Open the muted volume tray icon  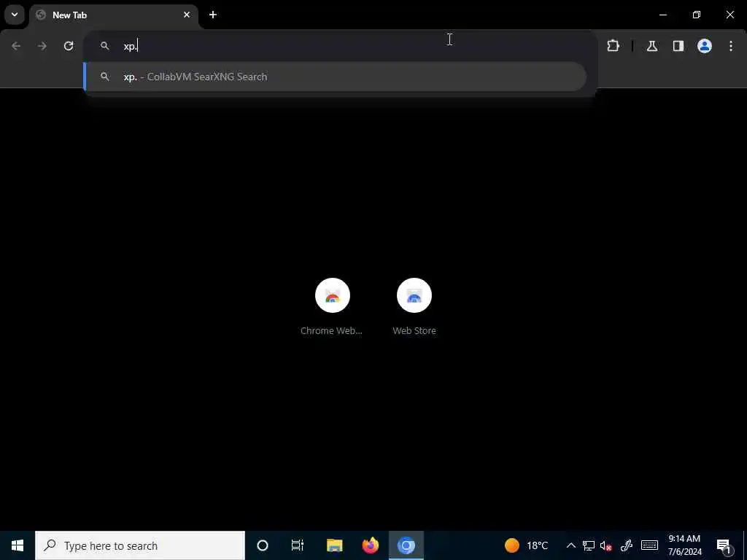606,545
